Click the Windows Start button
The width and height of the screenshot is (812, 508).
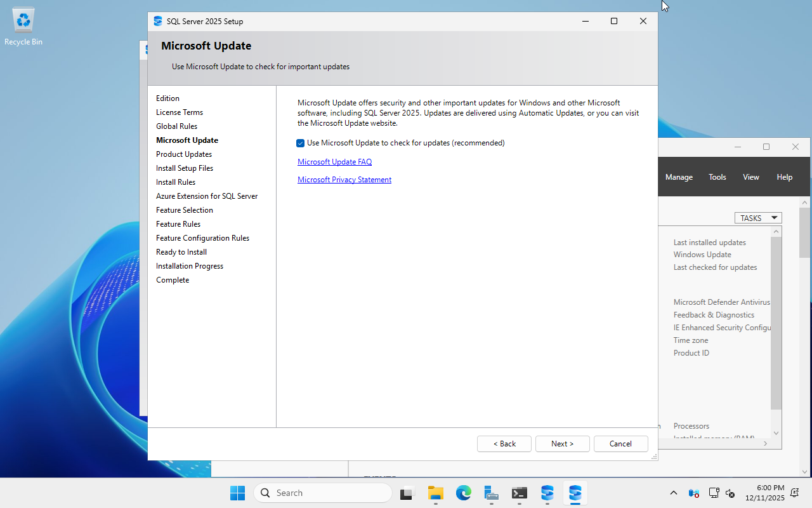(237, 493)
